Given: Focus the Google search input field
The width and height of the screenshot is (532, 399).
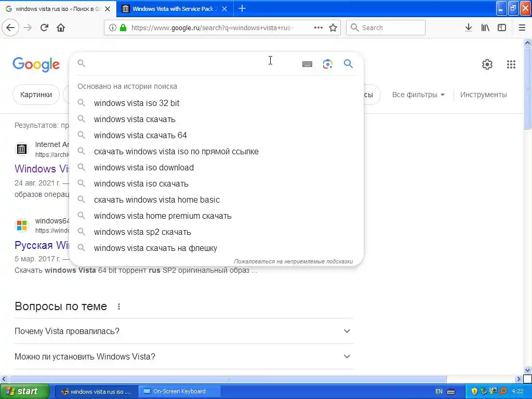Looking at the screenshot, I should (192, 63).
